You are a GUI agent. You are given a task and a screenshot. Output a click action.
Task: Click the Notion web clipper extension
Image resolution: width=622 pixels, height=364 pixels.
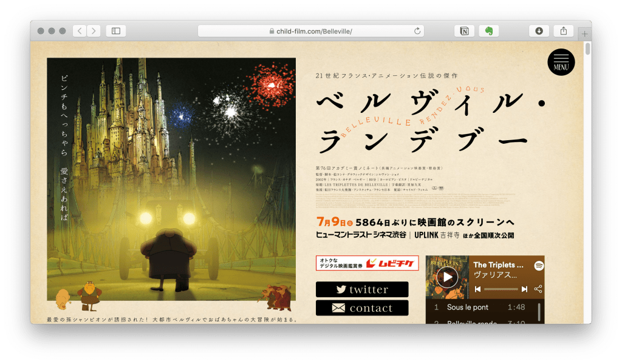click(x=464, y=31)
